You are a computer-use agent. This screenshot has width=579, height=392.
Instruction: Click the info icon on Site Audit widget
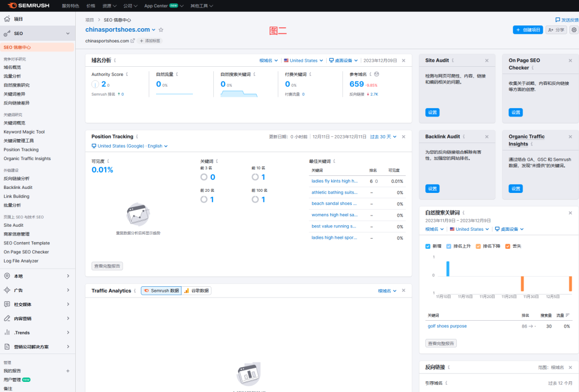[x=453, y=60]
